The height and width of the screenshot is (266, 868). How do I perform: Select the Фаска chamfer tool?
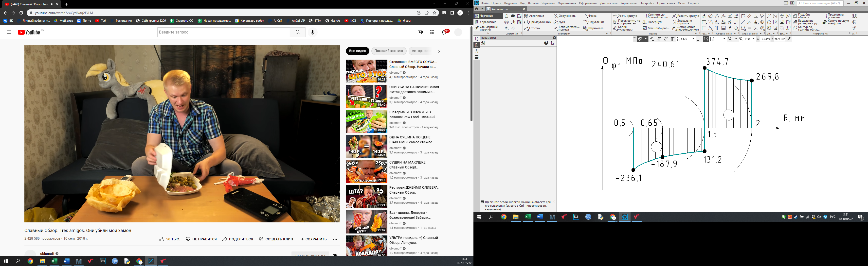pyautogui.click(x=590, y=16)
